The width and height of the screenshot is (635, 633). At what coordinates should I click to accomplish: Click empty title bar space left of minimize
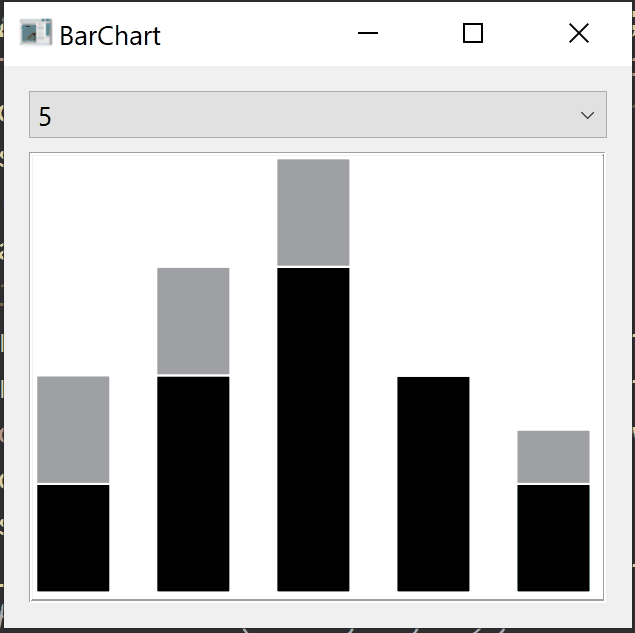[x=260, y=34]
